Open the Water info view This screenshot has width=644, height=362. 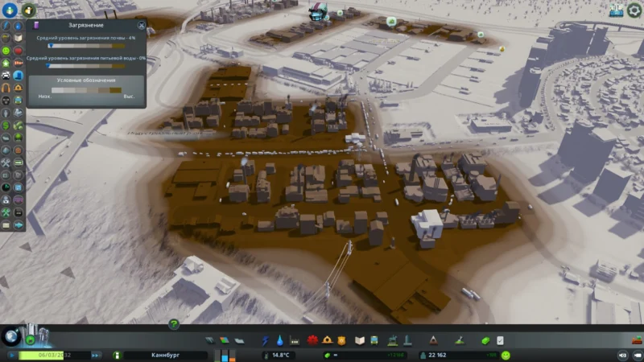coord(18,26)
